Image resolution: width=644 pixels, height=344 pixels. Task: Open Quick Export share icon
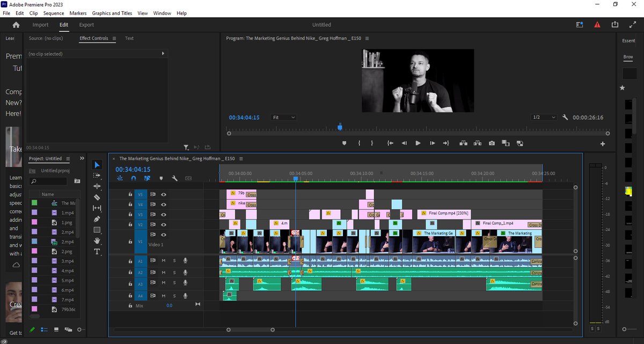[x=615, y=25]
